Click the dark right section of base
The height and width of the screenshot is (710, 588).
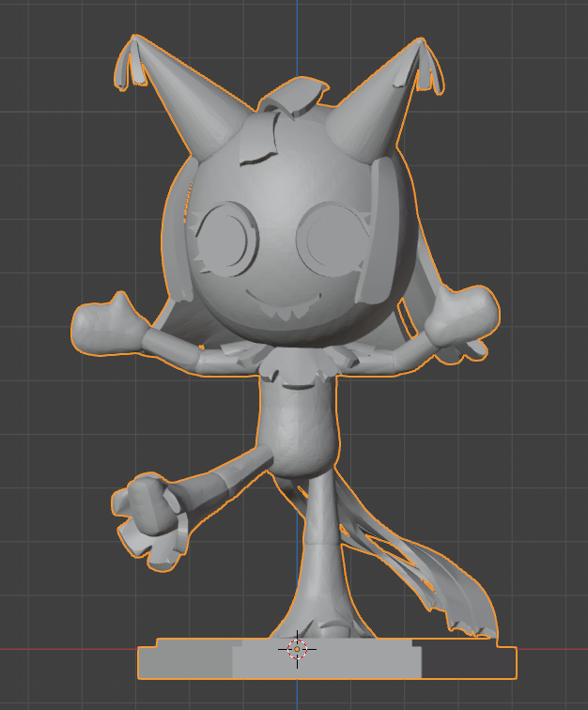[x=468, y=661]
